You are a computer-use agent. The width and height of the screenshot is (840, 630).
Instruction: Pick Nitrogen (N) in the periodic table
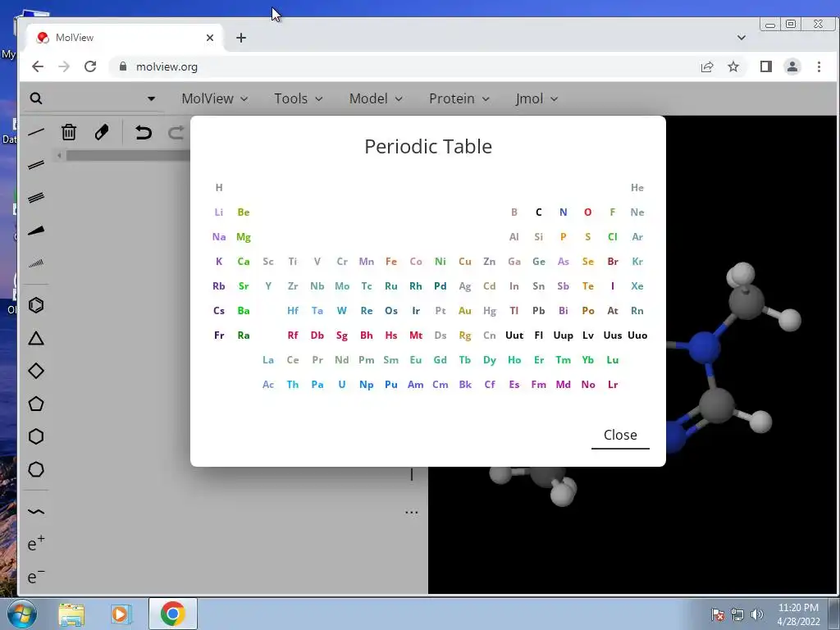point(563,212)
